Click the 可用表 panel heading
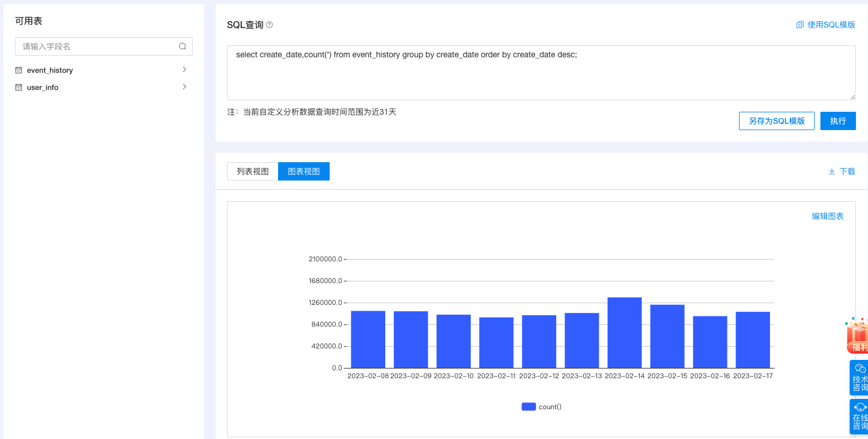 [29, 21]
